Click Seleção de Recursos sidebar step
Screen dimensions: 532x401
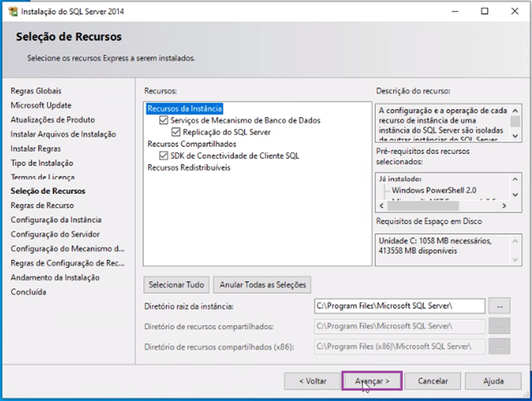pos(48,191)
